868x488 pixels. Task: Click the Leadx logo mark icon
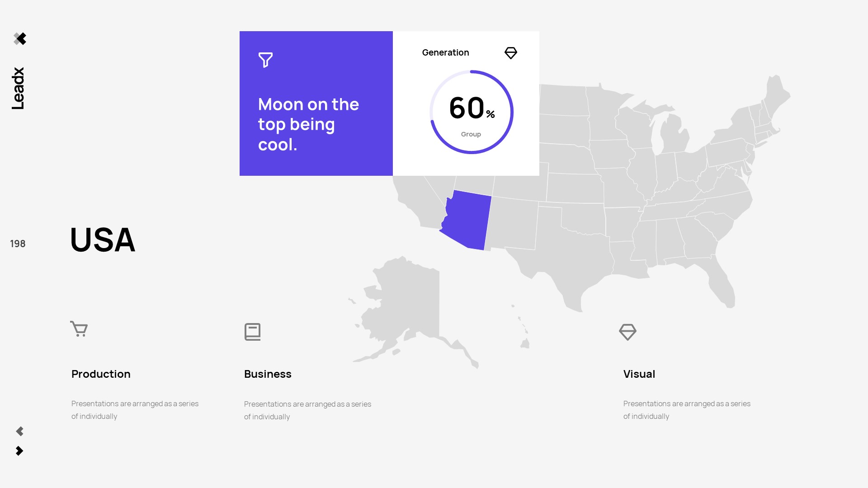coord(20,39)
